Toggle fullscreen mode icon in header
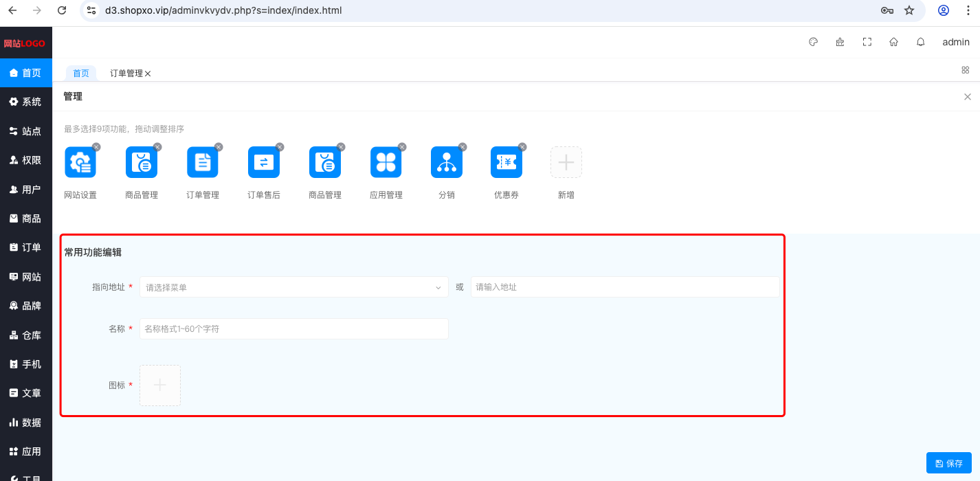 point(867,42)
